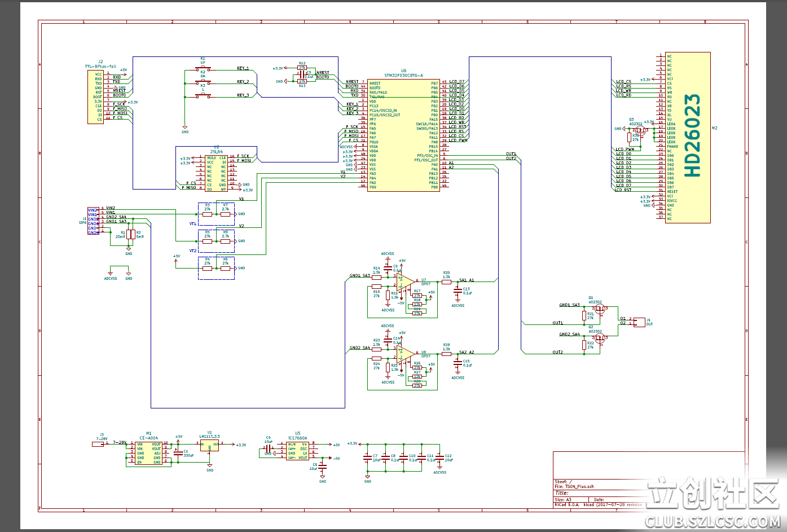The height and width of the screenshot is (532, 787).
Task: Select the J2 TTL-BPlus connector body
Action: click(x=95, y=96)
